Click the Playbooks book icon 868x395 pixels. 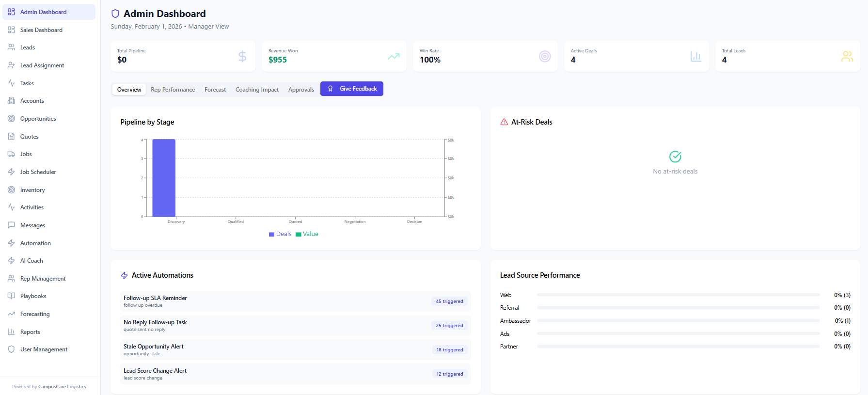pyautogui.click(x=11, y=296)
